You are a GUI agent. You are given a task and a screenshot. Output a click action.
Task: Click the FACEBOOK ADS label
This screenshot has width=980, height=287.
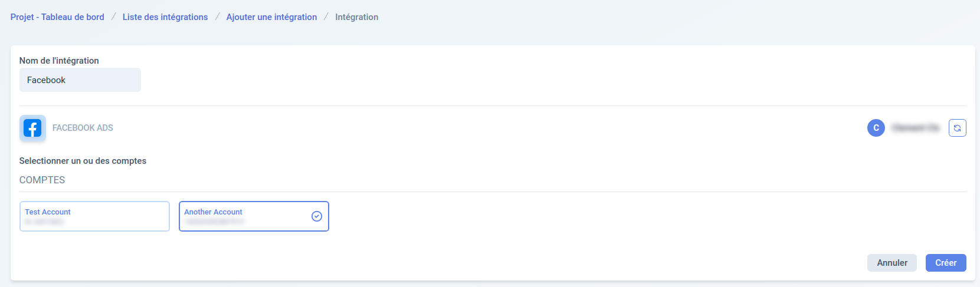83,128
